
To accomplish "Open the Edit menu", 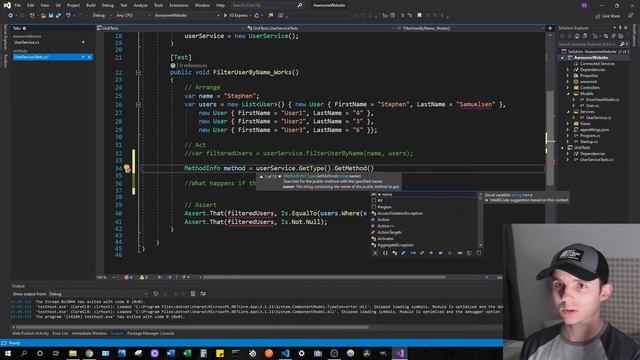I will point(31,5).
